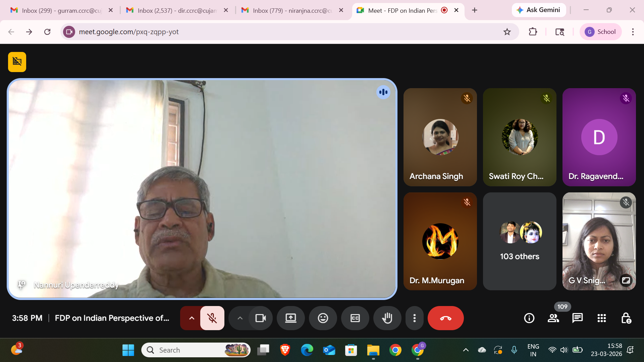Expand video settings chevron

click(240, 318)
